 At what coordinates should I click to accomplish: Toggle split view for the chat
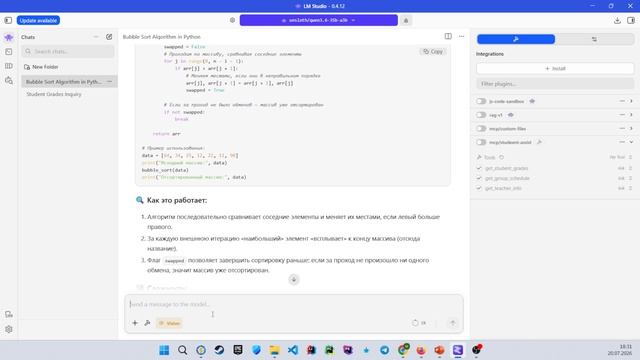[448, 36]
